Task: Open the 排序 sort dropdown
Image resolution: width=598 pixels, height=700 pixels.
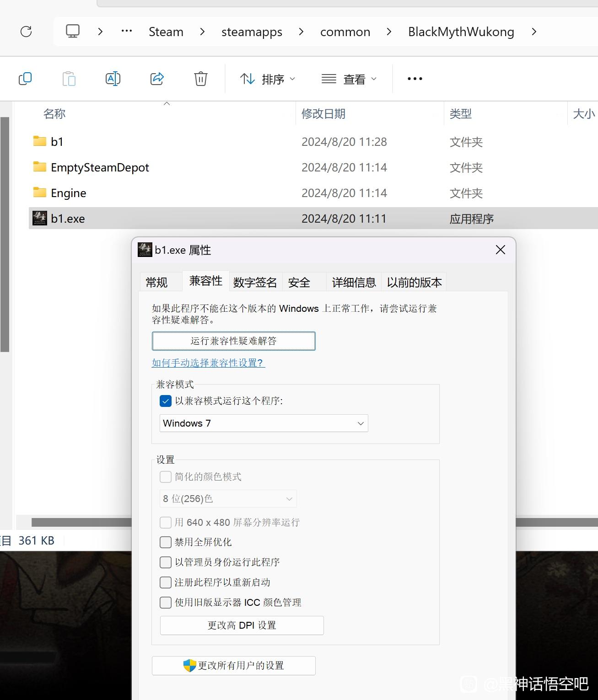Action: pyautogui.click(x=268, y=79)
